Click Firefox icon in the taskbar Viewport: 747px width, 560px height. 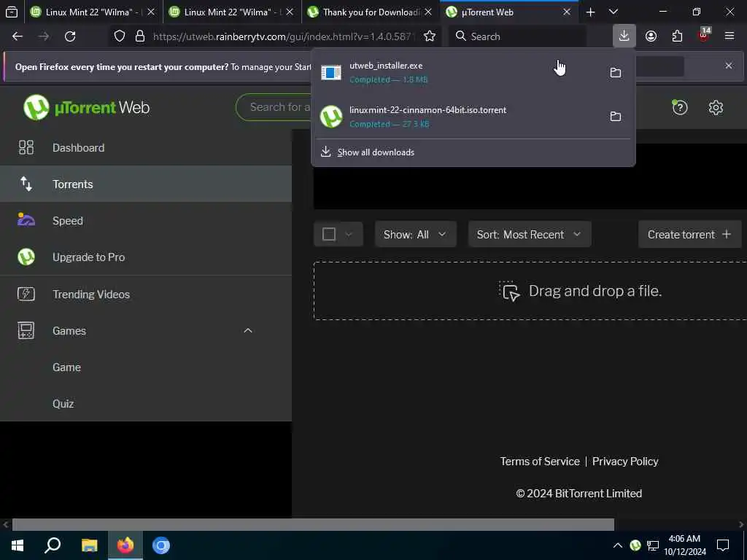tap(125, 545)
